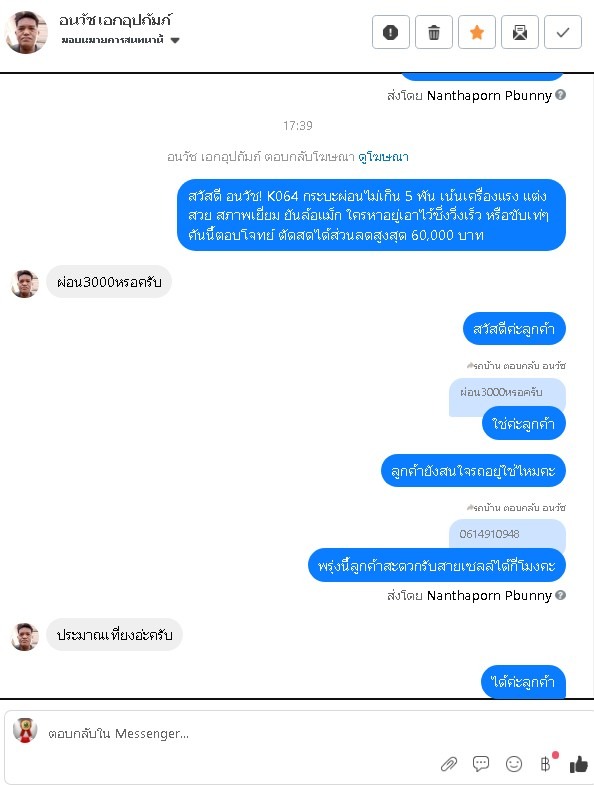Click the ดูโฆษณา view ad link
The image size is (594, 785).
(383, 157)
